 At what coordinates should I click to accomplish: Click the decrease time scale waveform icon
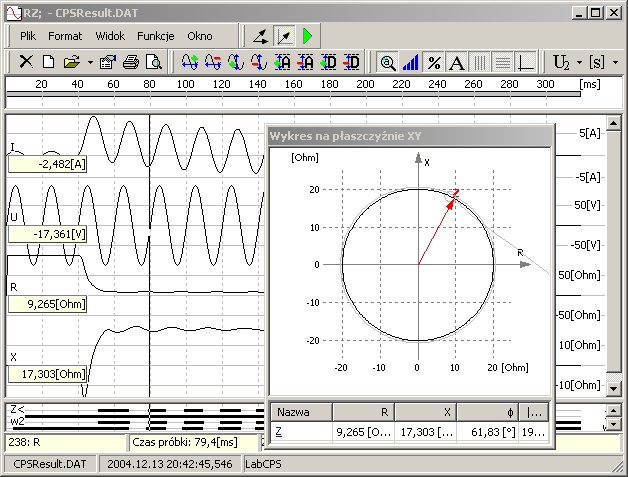point(213,62)
